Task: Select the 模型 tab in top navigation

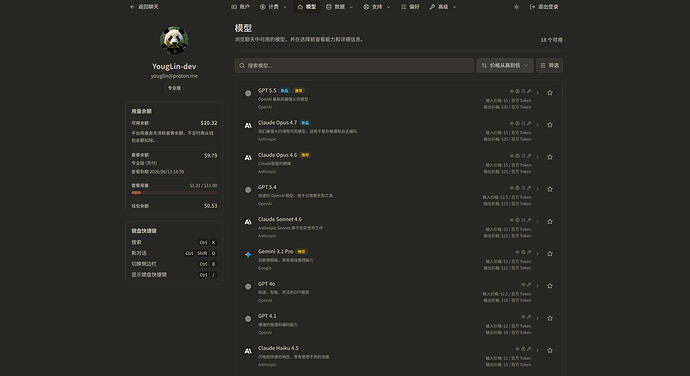Action: coord(307,7)
